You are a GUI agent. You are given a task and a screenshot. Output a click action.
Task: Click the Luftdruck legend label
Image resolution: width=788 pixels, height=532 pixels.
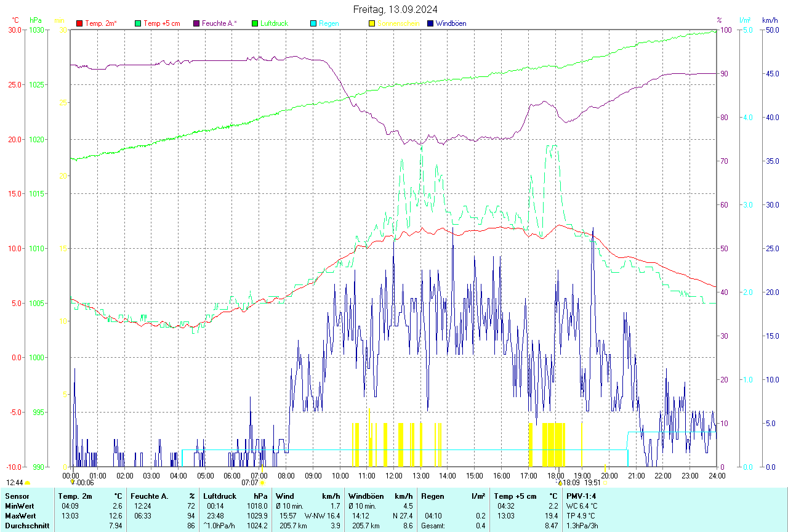[275, 23]
